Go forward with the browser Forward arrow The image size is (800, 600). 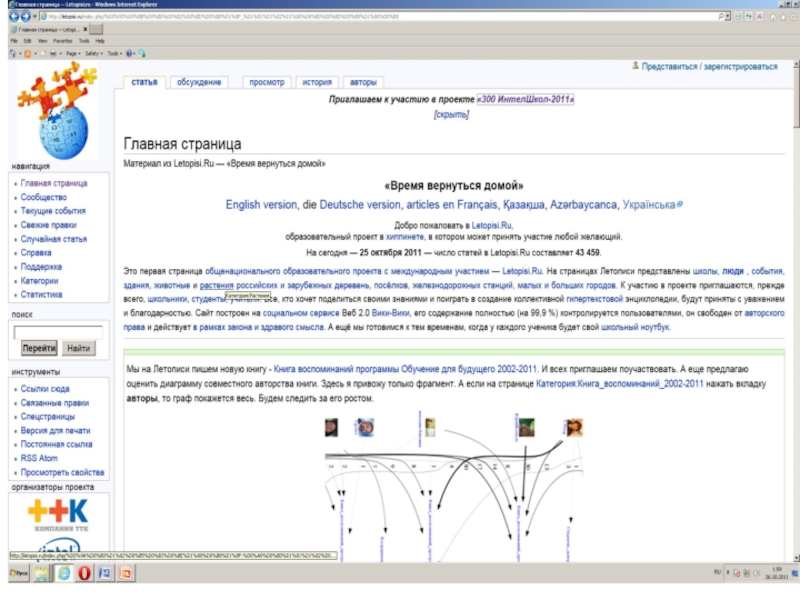click(x=25, y=16)
